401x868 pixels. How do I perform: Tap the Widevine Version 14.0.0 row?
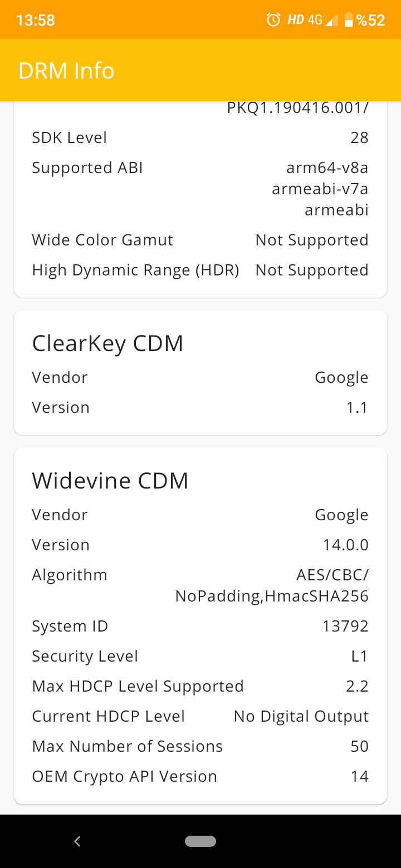tap(200, 545)
